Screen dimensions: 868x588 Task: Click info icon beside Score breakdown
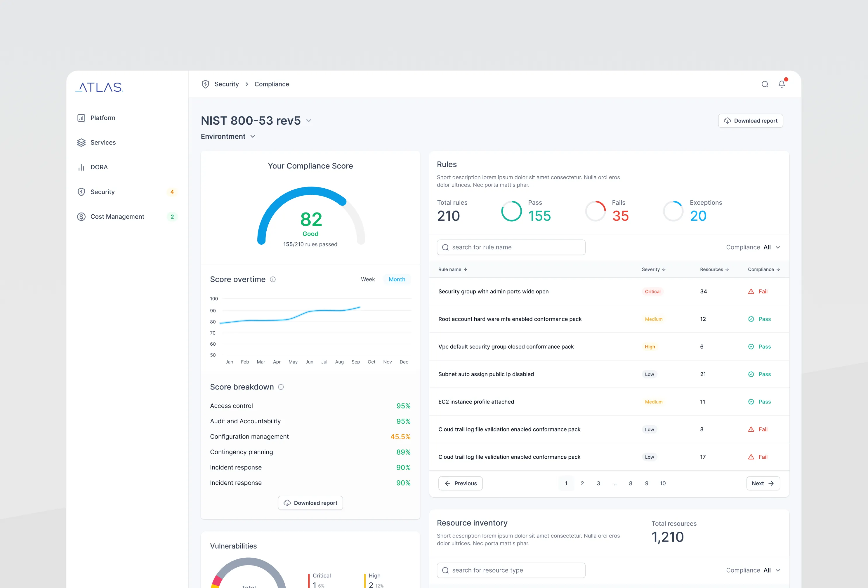pyautogui.click(x=281, y=387)
